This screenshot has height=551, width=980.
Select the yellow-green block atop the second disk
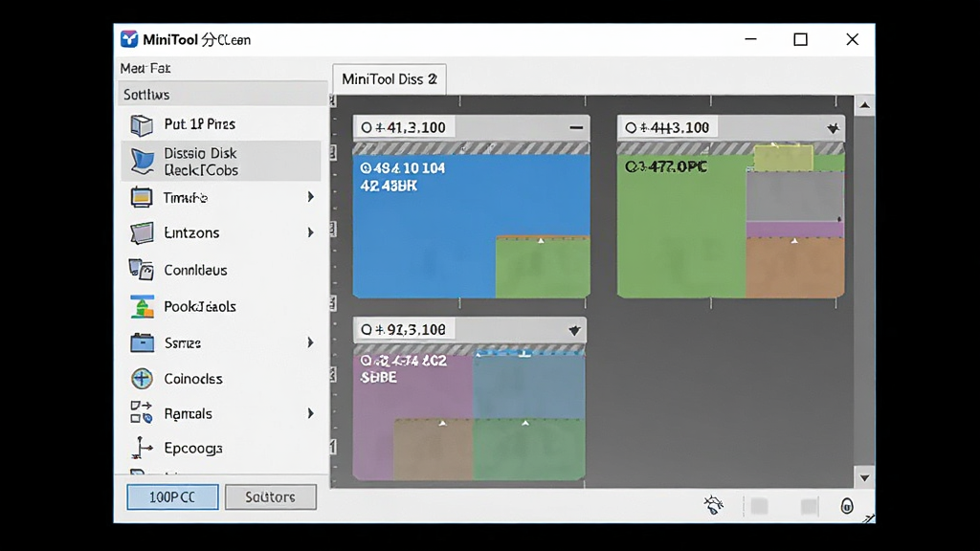pyautogui.click(x=784, y=158)
